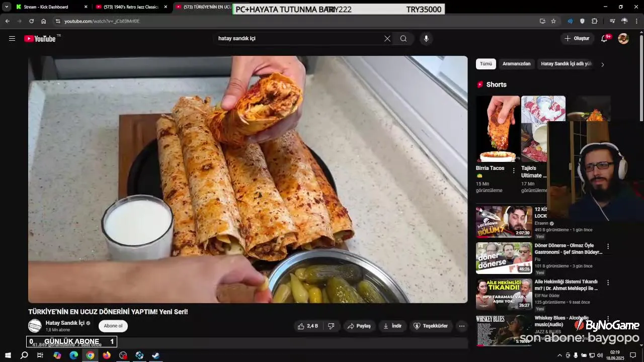
Task: Install app icon in address bar
Action: pos(542,21)
